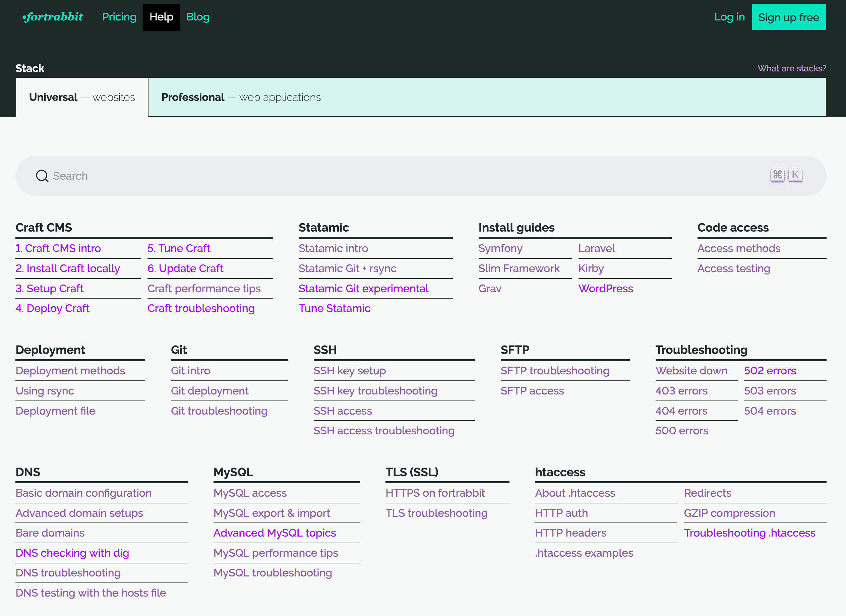This screenshot has height=616, width=846.
Task: Click the search magnifier icon
Action: coord(42,176)
